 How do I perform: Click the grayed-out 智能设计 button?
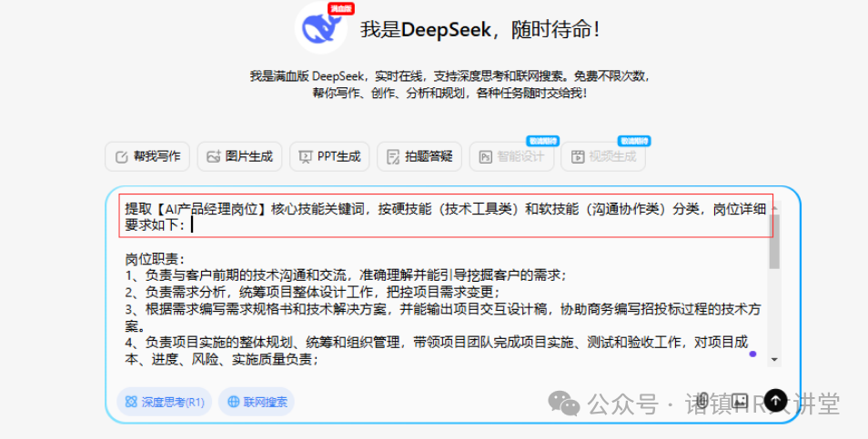511,156
